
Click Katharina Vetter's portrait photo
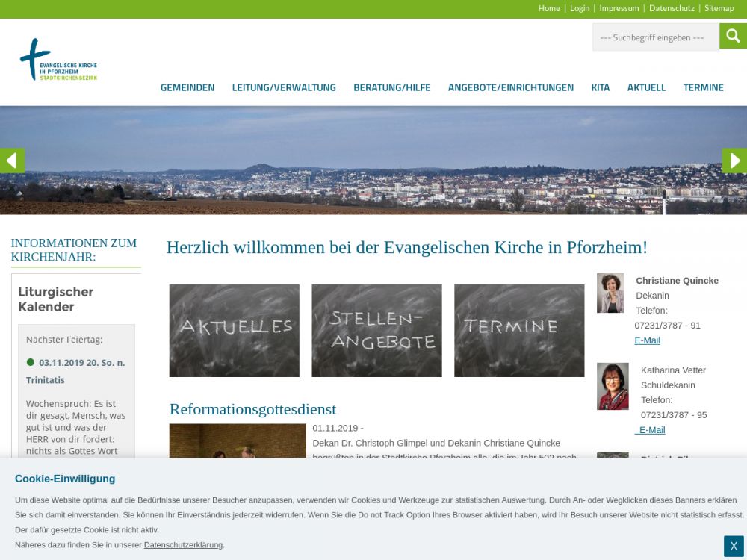coord(613,386)
